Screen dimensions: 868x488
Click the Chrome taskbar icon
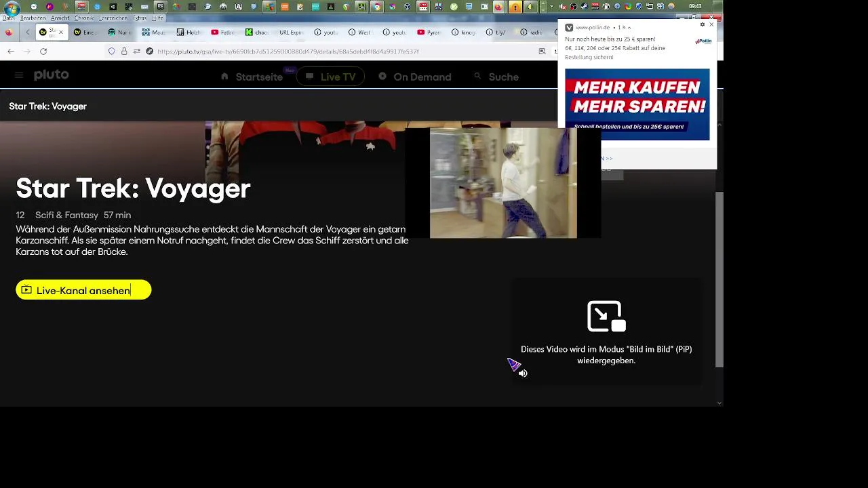pos(376,7)
